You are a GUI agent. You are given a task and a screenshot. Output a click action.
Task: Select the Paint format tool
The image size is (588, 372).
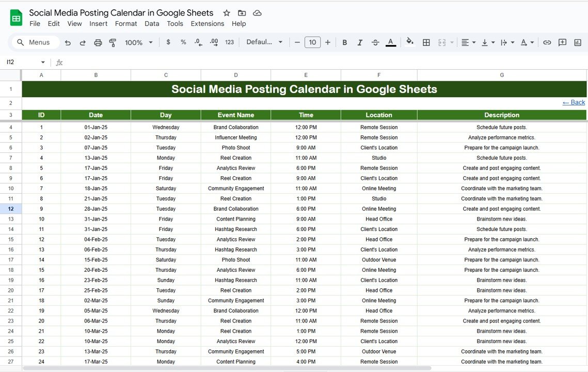point(113,42)
